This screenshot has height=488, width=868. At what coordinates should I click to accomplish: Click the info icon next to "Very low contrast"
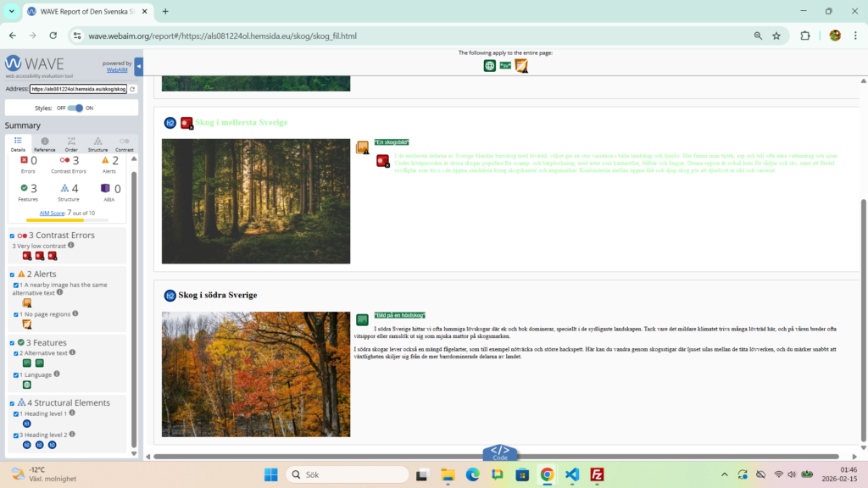(x=70, y=246)
